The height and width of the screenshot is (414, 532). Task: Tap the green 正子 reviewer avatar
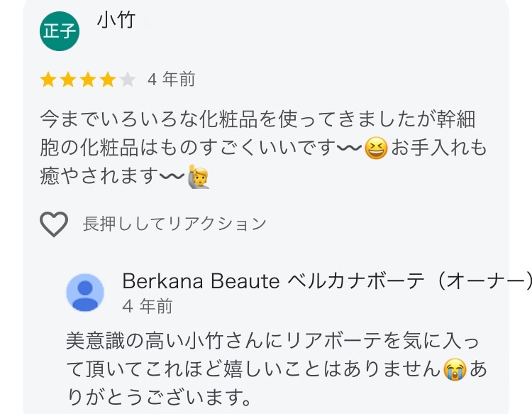pos(60,32)
